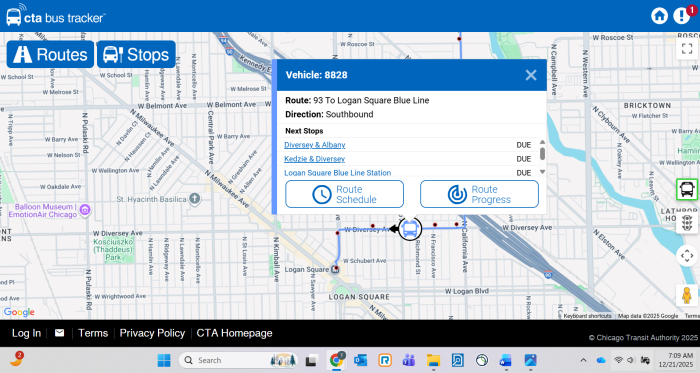This screenshot has height=373, width=700.
Task: Toggle bus layer button on map
Action: coord(687,189)
